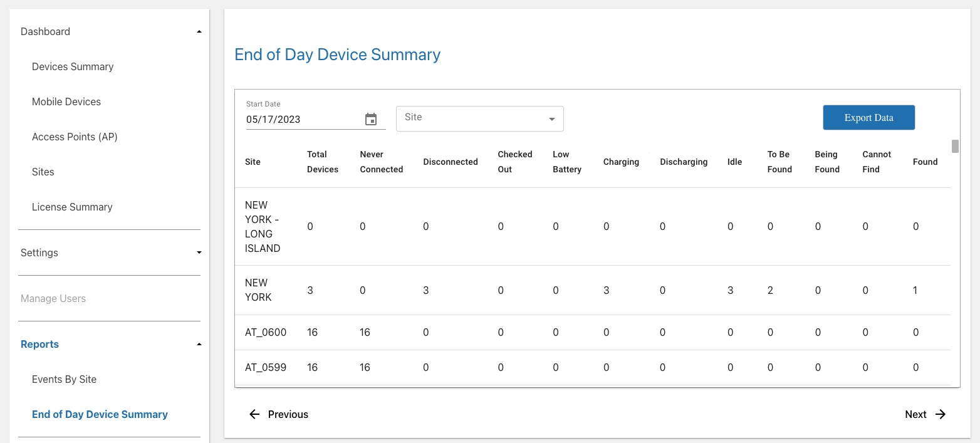Open the Start Date calendar picker icon

coord(371,119)
